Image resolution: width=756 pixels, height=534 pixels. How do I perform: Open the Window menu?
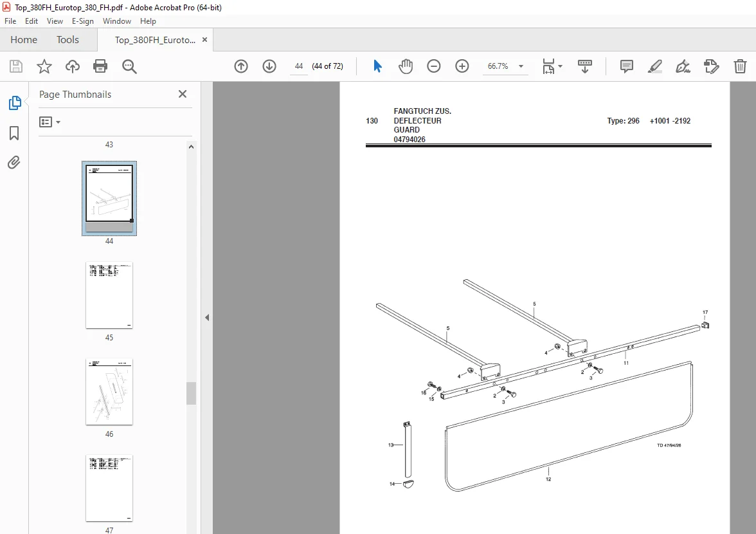point(117,21)
